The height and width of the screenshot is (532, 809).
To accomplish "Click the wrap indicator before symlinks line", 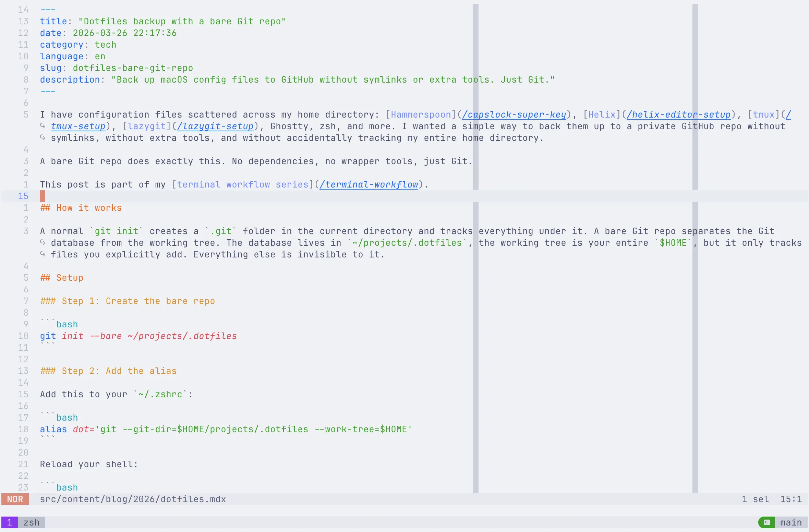I will point(43,137).
